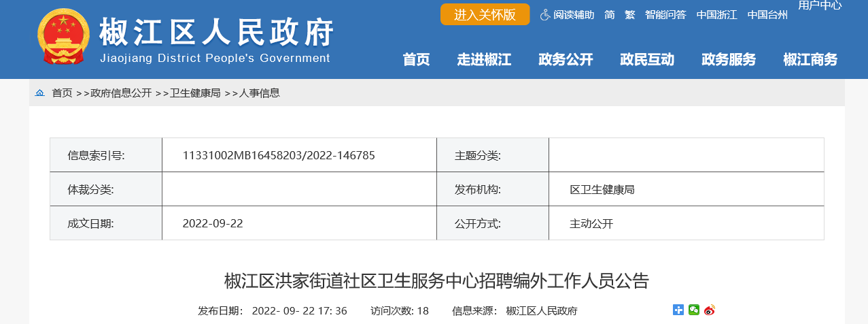The width and height of the screenshot is (868, 324).
Task: Click the 信息来源 椒江区人民政府 text
Action: (x=515, y=310)
